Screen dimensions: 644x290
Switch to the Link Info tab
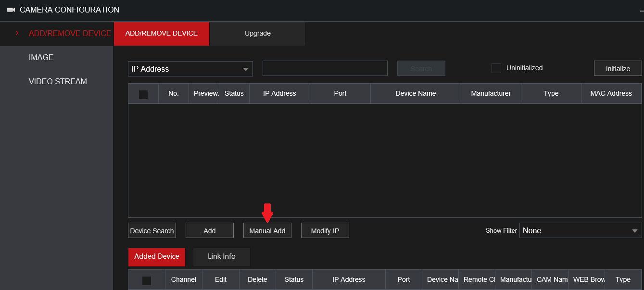click(x=221, y=257)
